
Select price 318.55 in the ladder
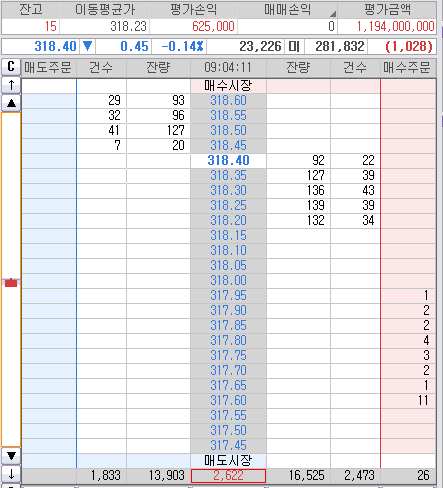pos(228,116)
